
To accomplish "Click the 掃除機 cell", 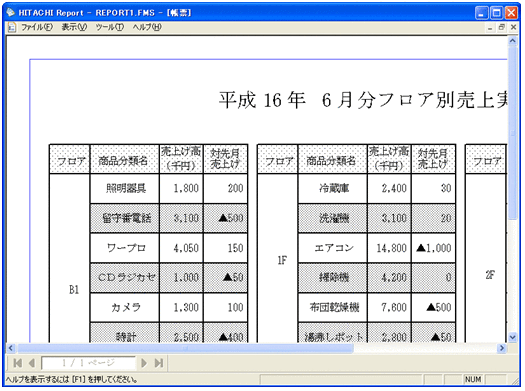I will [x=333, y=278].
